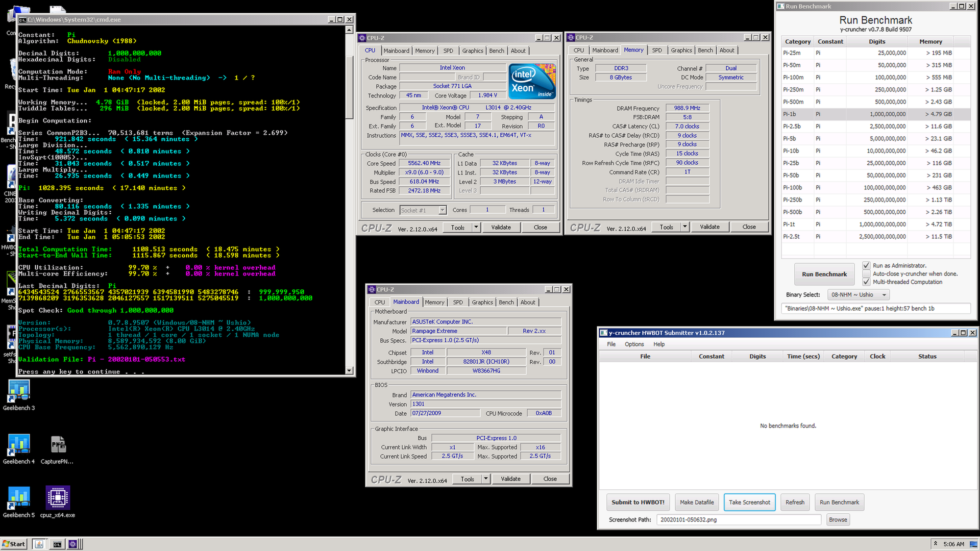980x551 pixels.
Task: Toggle Run as Administrator checkbox
Action: 866,265
